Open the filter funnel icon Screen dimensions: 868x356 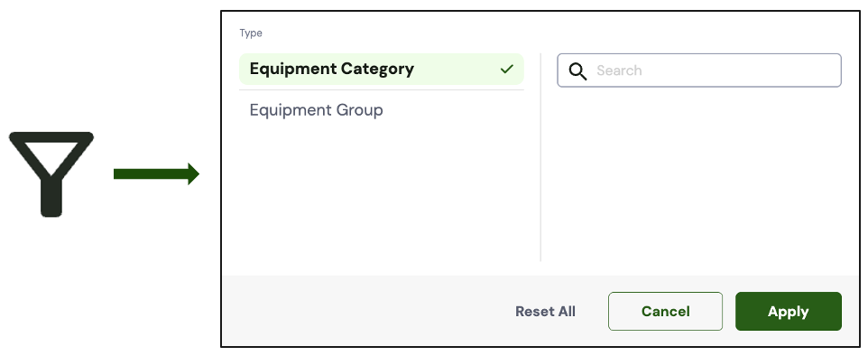[51, 174]
